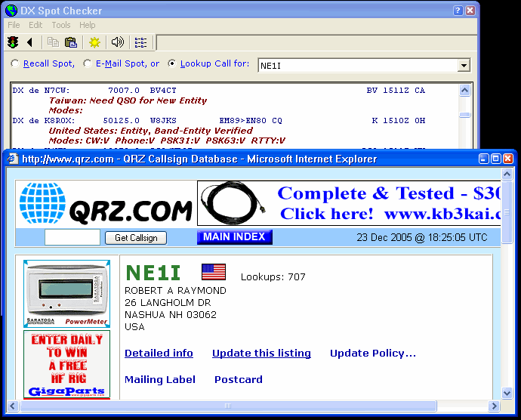Click the Lookup Call for label link
Image resolution: width=521 pixels, height=420 pixels.
pos(214,63)
